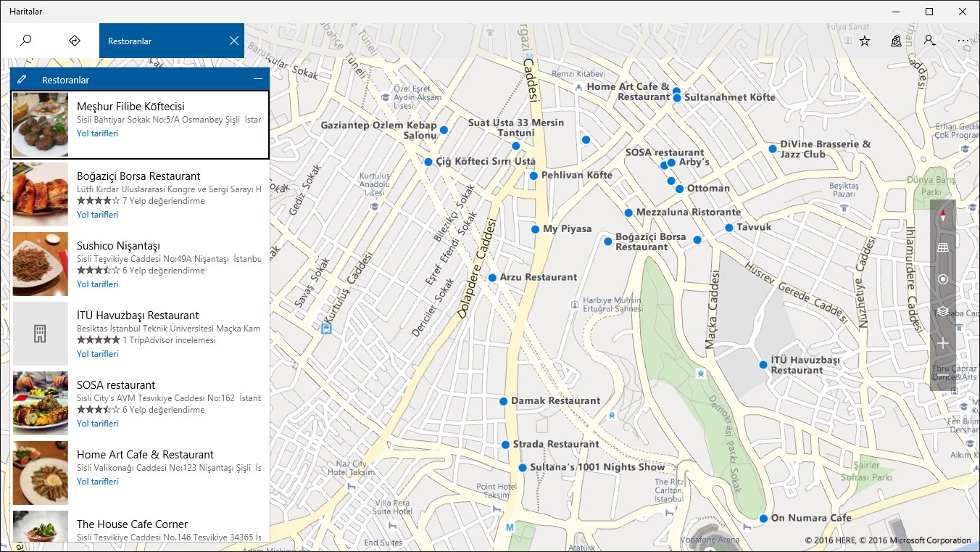Image resolution: width=980 pixels, height=552 pixels.
Task: Collapse the Restoranlar results panel
Action: click(258, 79)
